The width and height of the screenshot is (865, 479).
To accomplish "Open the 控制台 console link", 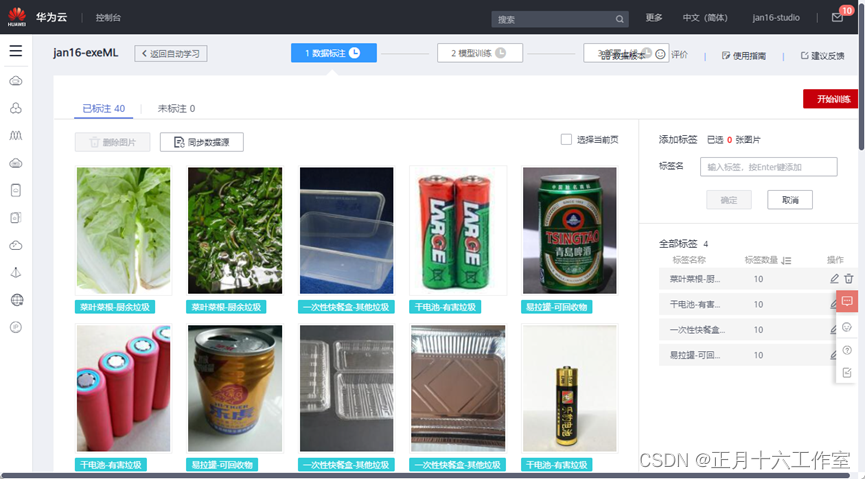I will (x=108, y=18).
